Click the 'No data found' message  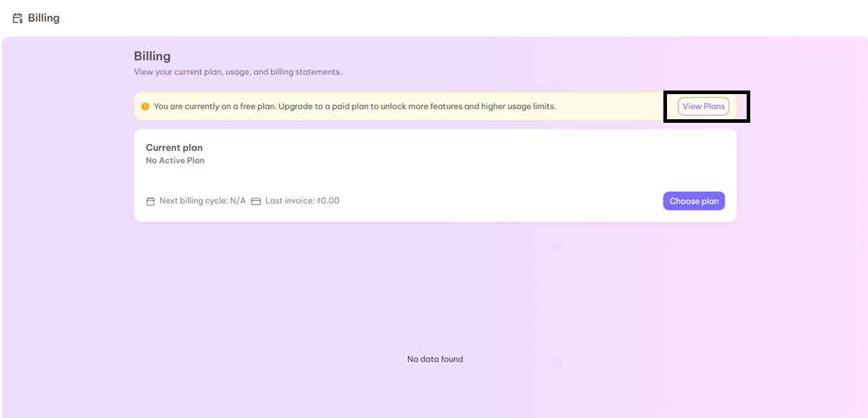pos(435,359)
